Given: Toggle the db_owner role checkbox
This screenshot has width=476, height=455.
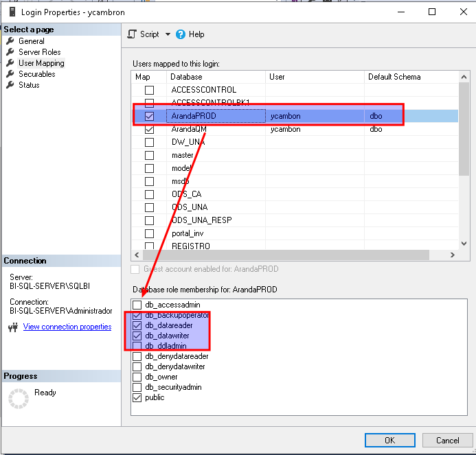Looking at the screenshot, I should 137,377.
